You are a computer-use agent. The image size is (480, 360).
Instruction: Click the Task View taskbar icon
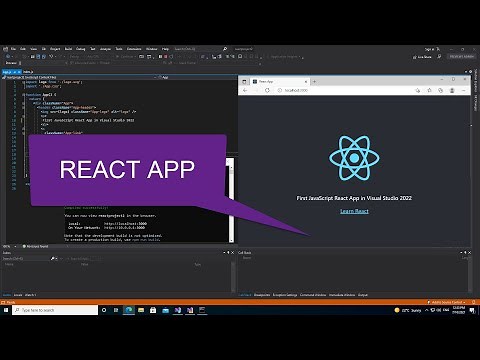pos(116,310)
